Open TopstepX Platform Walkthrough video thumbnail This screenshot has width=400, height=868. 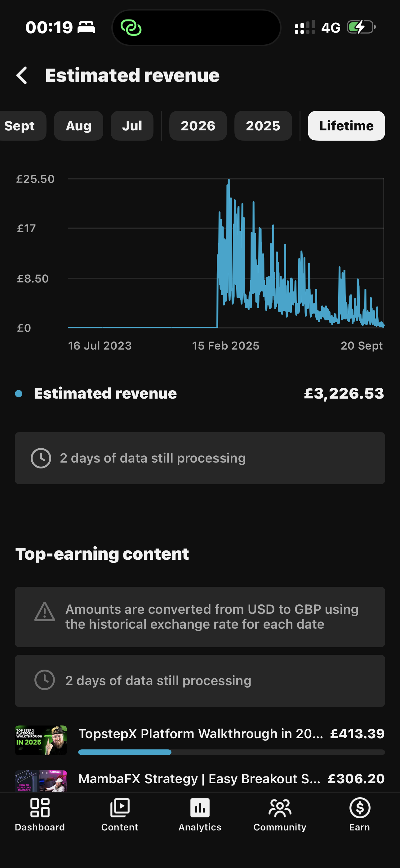click(41, 740)
